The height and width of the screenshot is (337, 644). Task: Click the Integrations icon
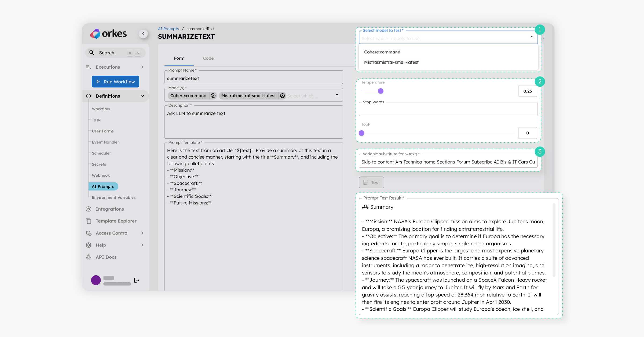pos(89,209)
